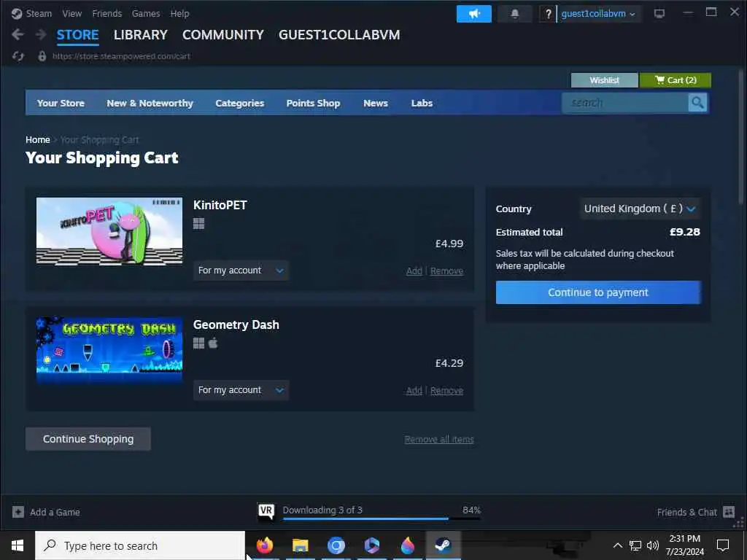Image resolution: width=747 pixels, height=560 pixels.
Task: Open File Explorer from the taskbar
Action: [x=300, y=545]
